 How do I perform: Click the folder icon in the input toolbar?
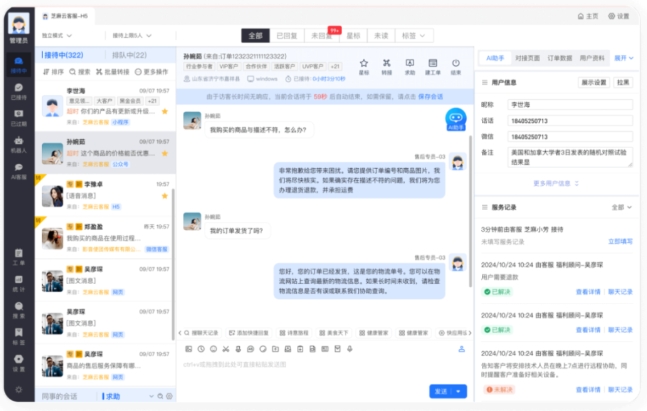tap(275, 349)
